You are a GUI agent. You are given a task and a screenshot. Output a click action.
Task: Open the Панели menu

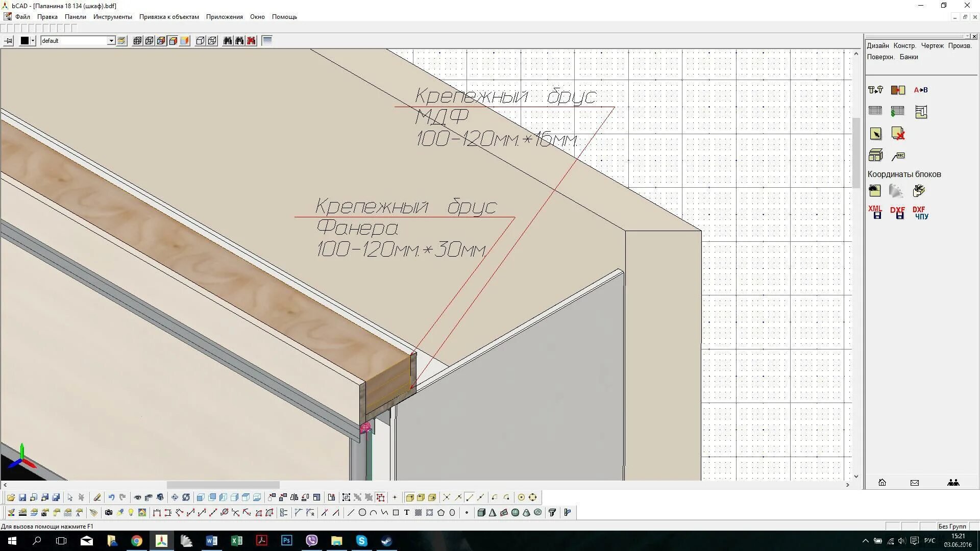coord(75,17)
